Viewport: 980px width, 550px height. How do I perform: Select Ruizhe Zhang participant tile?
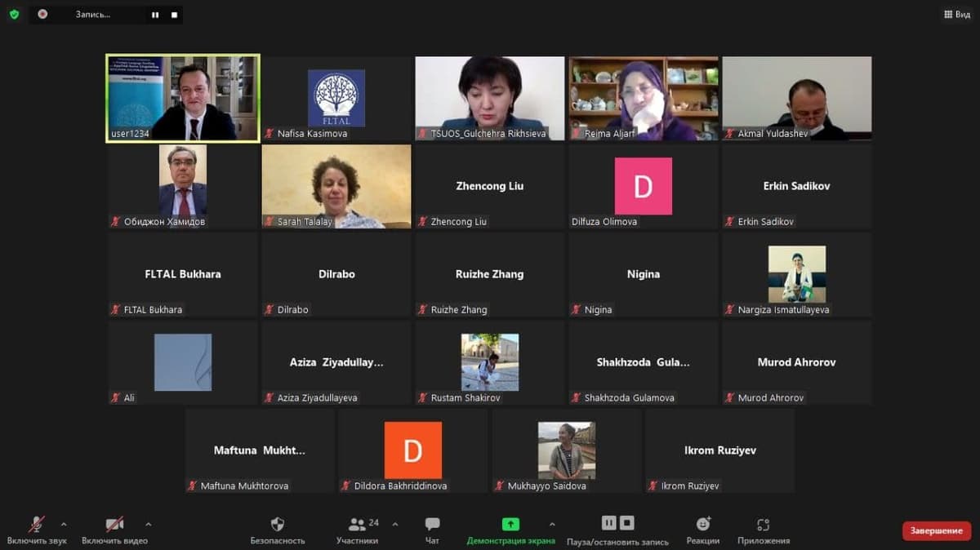point(490,274)
